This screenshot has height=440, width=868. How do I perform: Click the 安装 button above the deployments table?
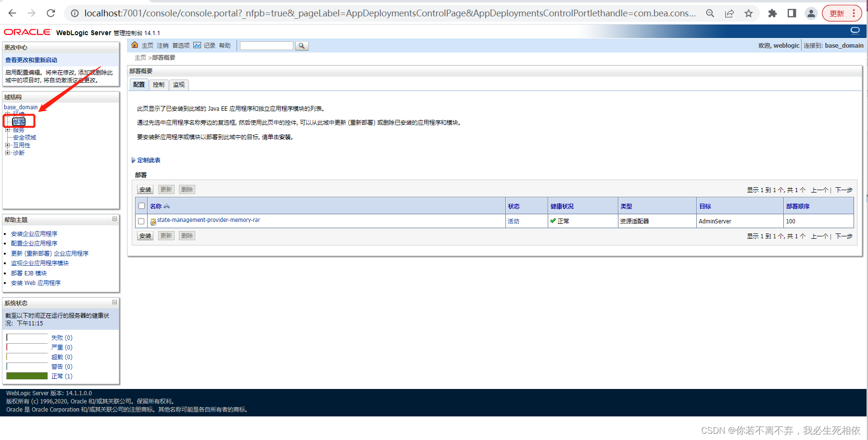point(145,190)
